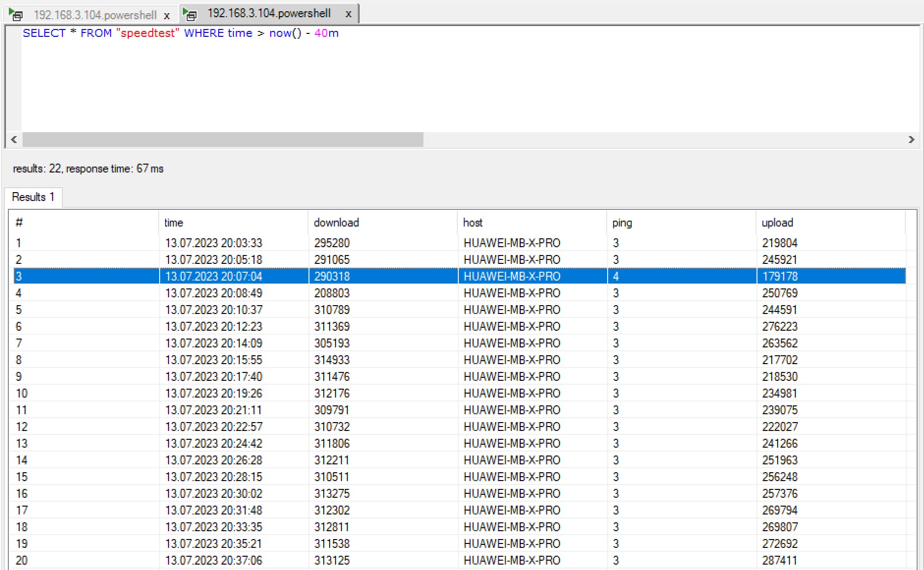The image size is (924, 570).
Task: Sort by the upload column header
Action: tap(830, 223)
